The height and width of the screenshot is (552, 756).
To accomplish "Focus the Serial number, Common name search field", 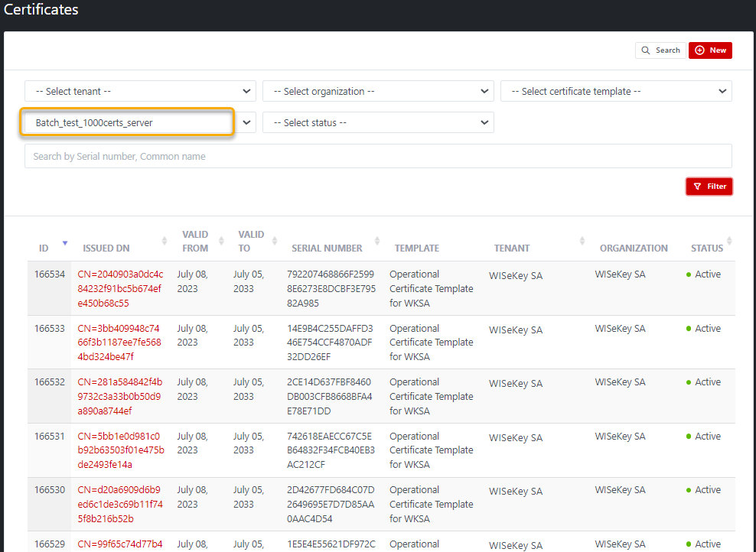I will 378,156.
